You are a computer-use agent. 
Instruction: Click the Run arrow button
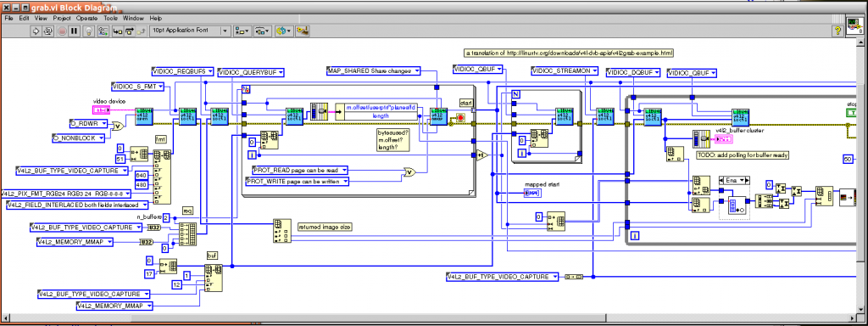tap(36, 31)
